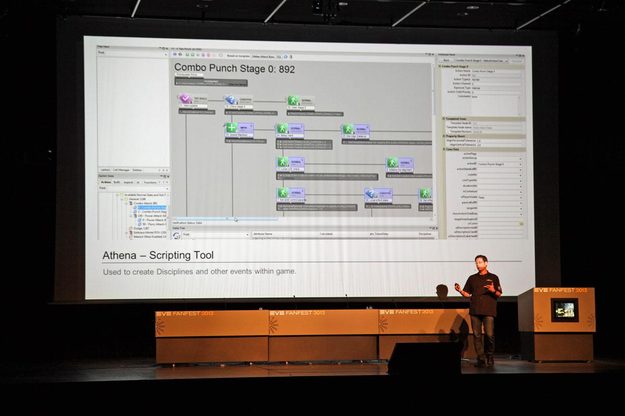Expand the Combo Attack tree node
Image resolution: width=625 pixels, height=416 pixels.
coord(126,203)
